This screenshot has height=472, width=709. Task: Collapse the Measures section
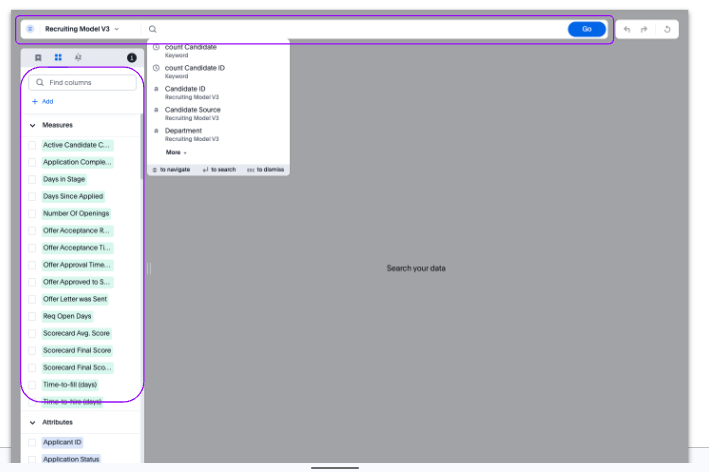[33, 125]
